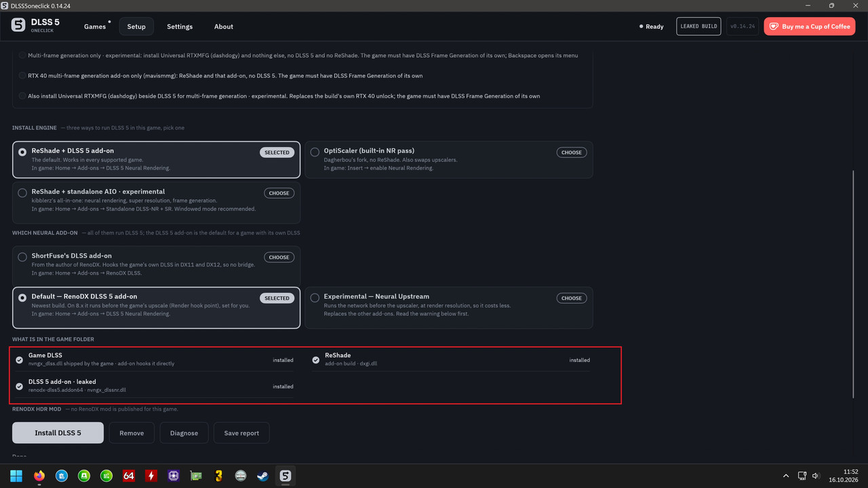Click the v0.14.24 version badge

pyautogui.click(x=743, y=26)
